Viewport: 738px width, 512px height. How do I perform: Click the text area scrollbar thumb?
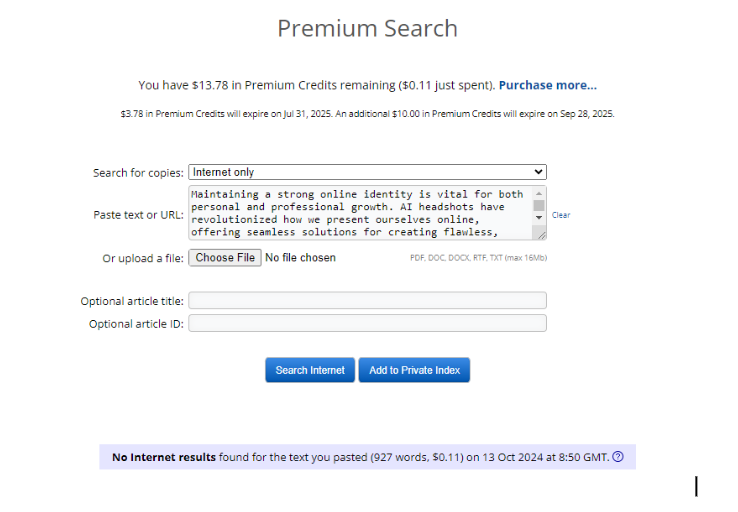click(539, 205)
